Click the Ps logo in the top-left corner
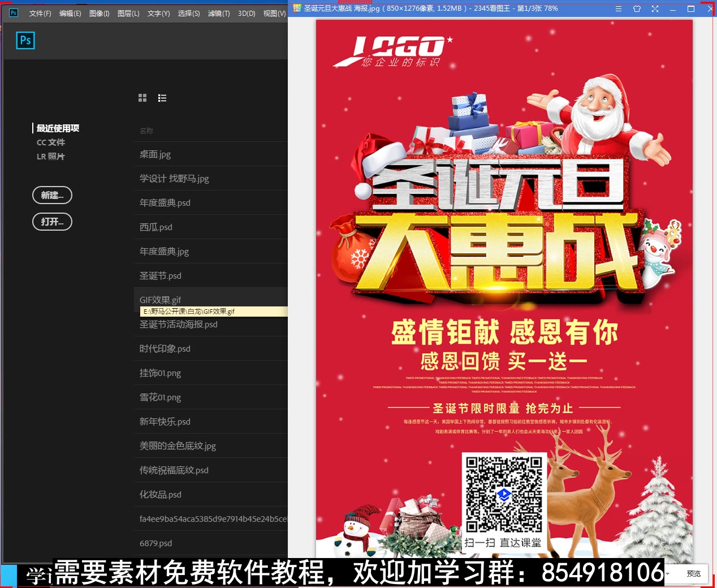This screenshot has width=717, height=588. tap(12, 12)
